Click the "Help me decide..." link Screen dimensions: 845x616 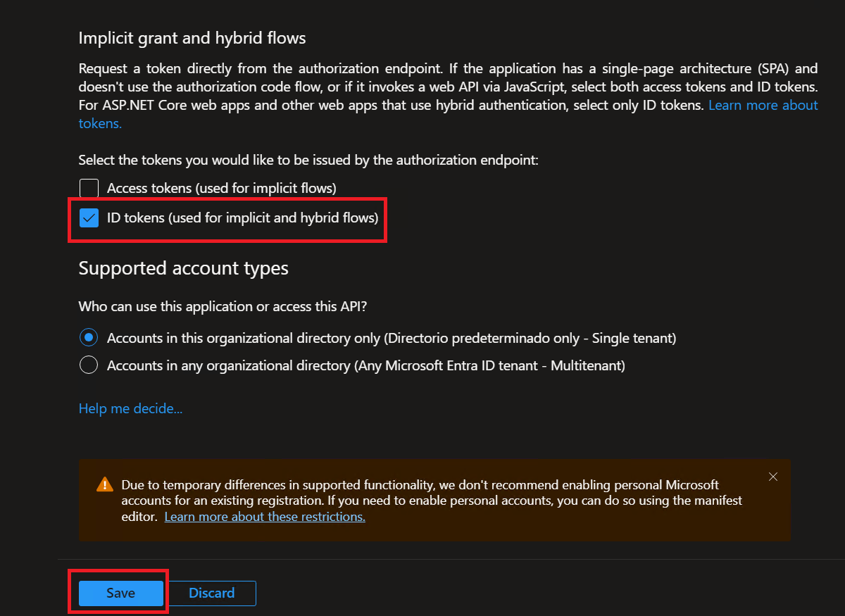[x=130, y=408]
